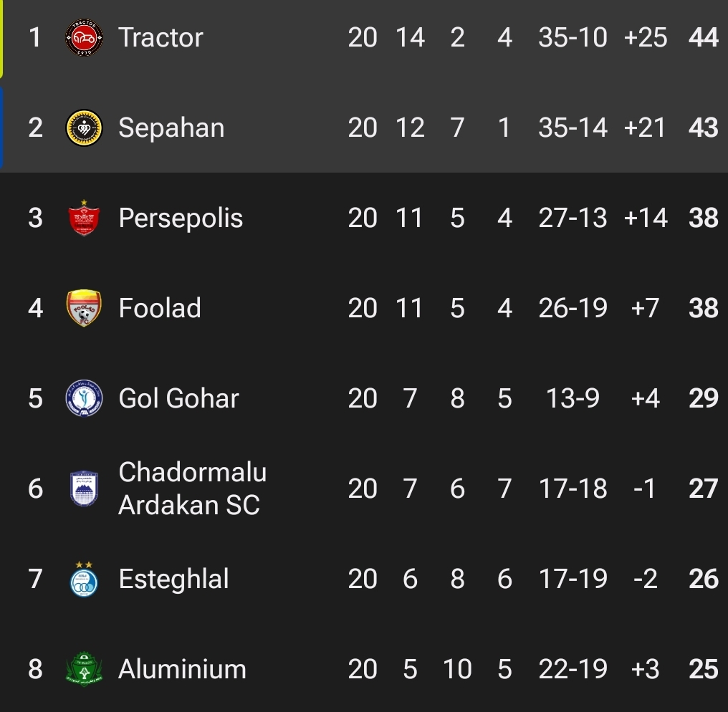This screenshot has height=712, width=728.
Task: Select Tractor's 44 points value
Action: pyautogui.click(x=704, y=37)
